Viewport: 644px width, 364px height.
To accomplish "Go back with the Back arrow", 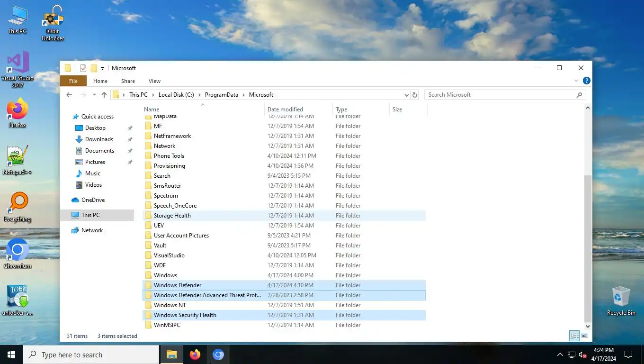I will [x=69, y=95].
